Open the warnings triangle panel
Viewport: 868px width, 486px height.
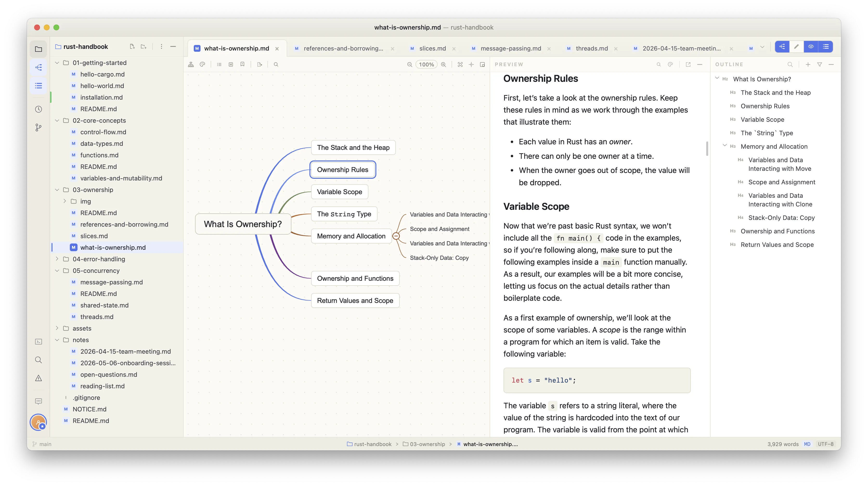[x=39, y=378]
